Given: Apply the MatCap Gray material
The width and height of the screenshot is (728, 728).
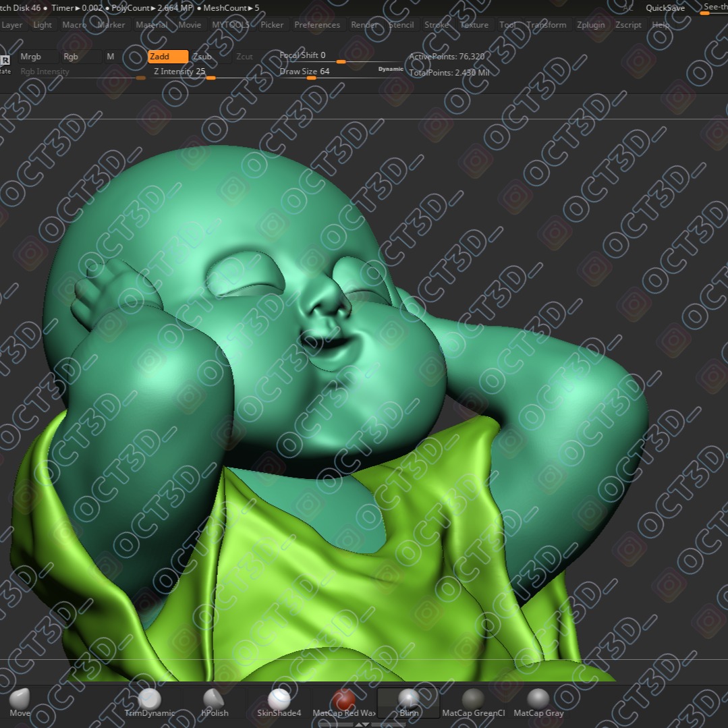Looking at the screenshot, I should [x=538, y=702].
